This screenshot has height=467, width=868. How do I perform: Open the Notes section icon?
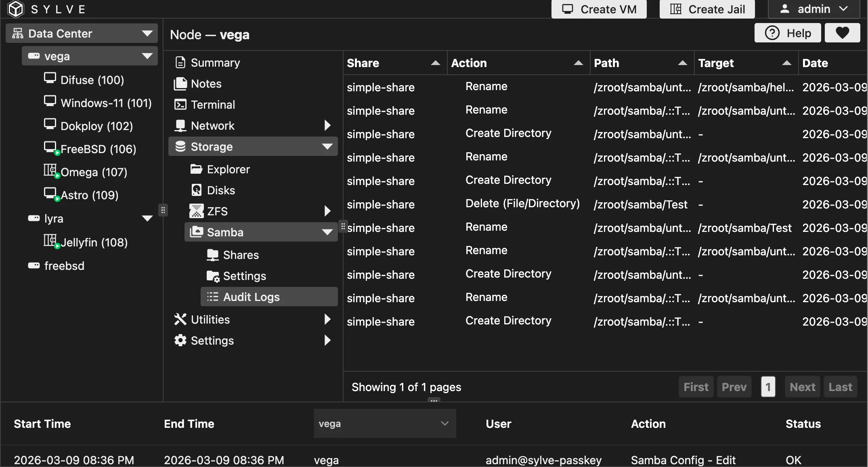pyautogui.click(x=180, y=83)
